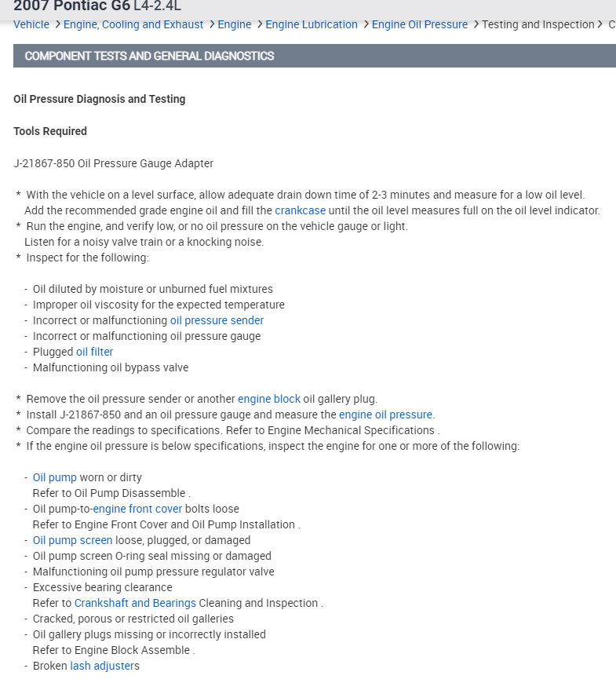The width and height of the screenshot is (616, 694).
Task: Open Crankshaft and Bearings link
Action: pos(135,603)
